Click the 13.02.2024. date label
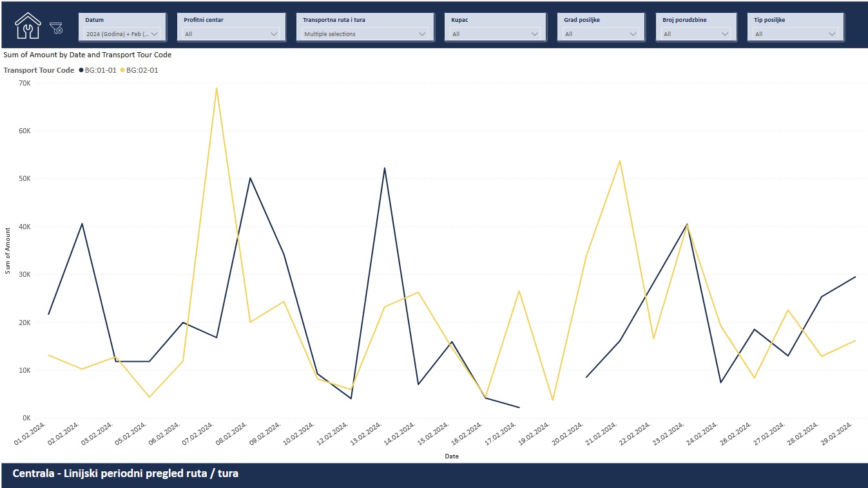868x488 pixels. click(367, 435)
